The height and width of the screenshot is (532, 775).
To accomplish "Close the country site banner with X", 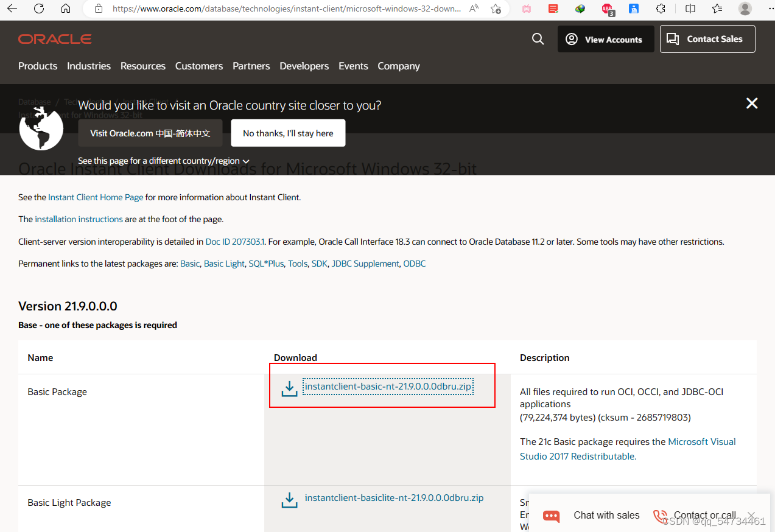I will click(752, 103).
